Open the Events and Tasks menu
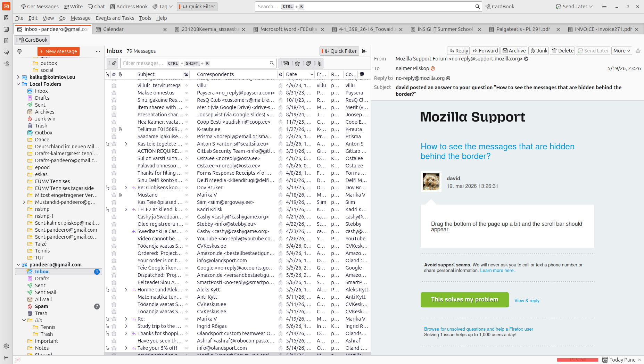Viewport: 644px width, 364px height. tap(115, 18)
